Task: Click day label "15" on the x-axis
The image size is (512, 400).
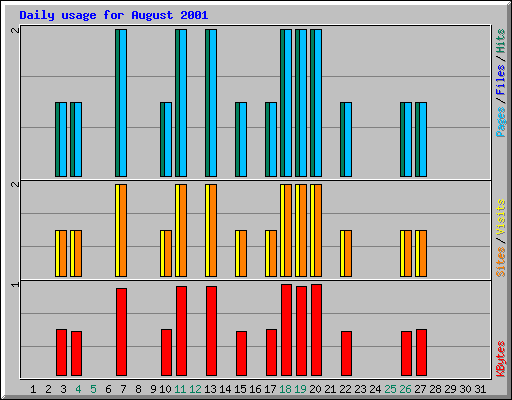Action: tap(240, 389)
